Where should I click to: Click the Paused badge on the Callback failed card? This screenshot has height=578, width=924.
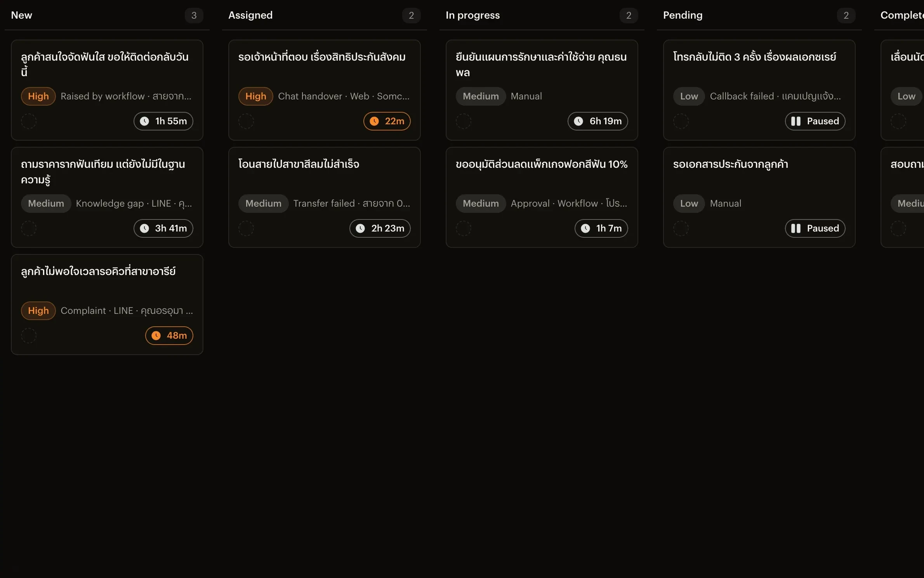(x=815, y=121)
